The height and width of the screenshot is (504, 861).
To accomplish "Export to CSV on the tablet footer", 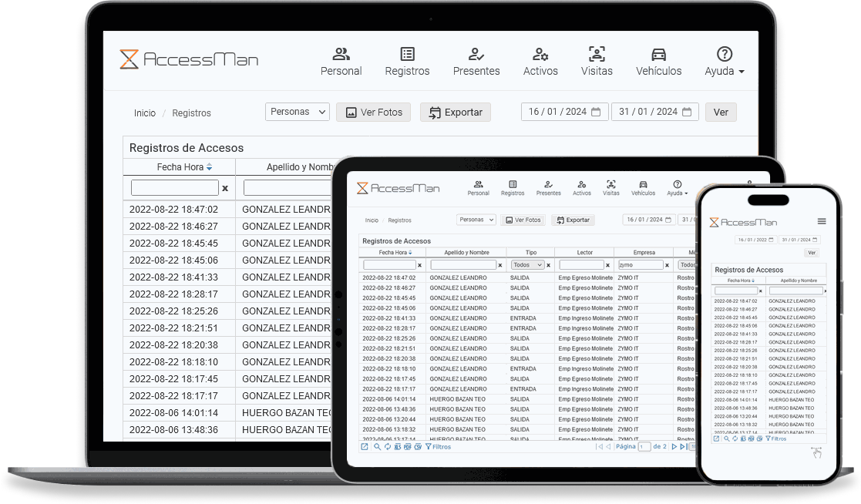I will 418,447.
